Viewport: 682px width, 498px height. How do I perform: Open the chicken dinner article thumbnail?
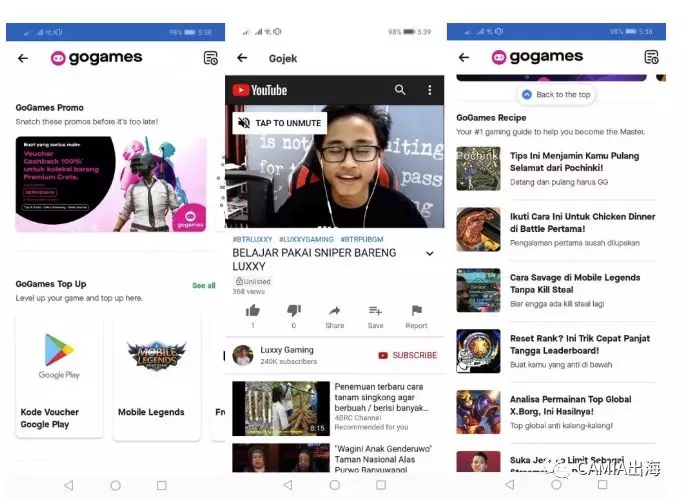478,229
